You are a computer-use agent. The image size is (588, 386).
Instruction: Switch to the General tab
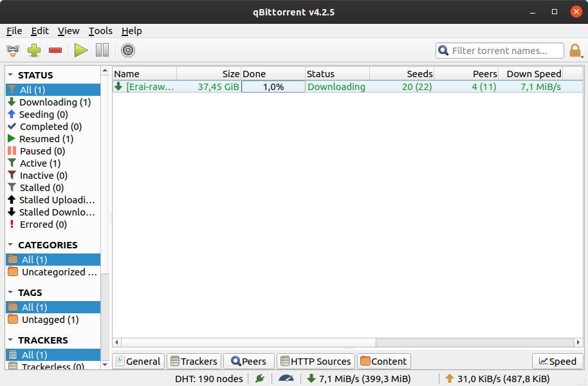(x=138, y=362)
